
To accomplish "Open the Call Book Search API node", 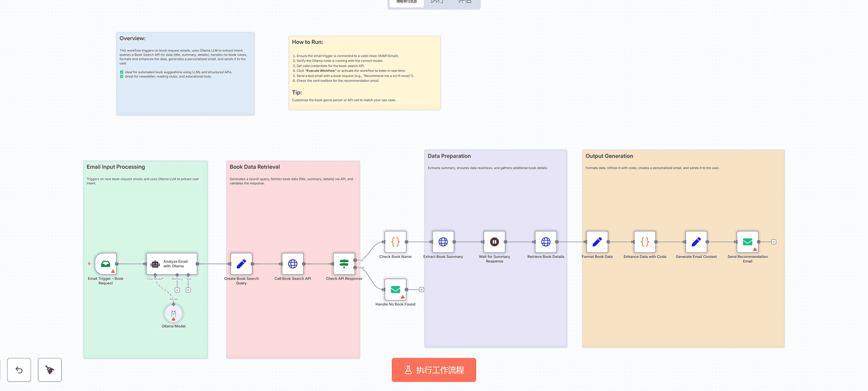I will click(292, 264).
